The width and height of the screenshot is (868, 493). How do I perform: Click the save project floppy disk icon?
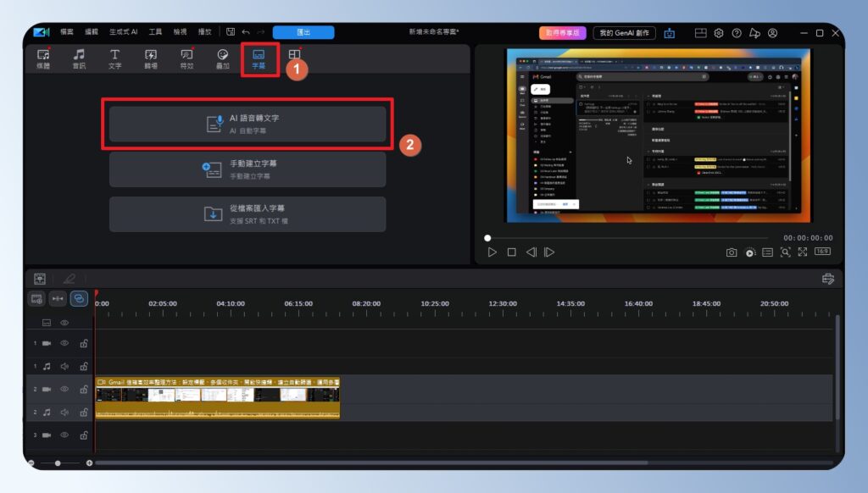(231, 32)
